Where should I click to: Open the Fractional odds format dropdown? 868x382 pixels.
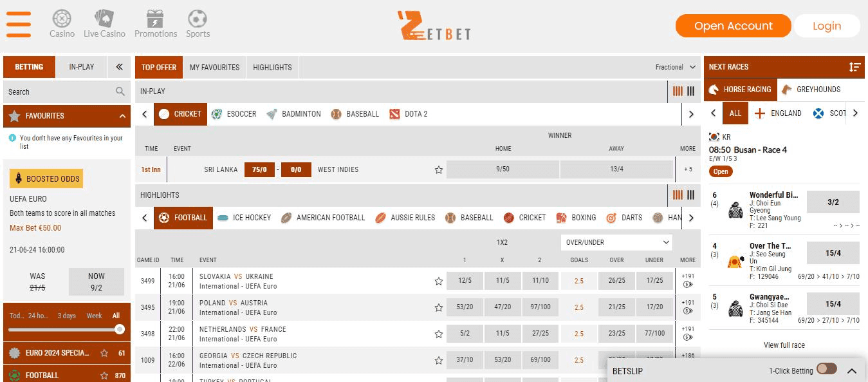676,67
